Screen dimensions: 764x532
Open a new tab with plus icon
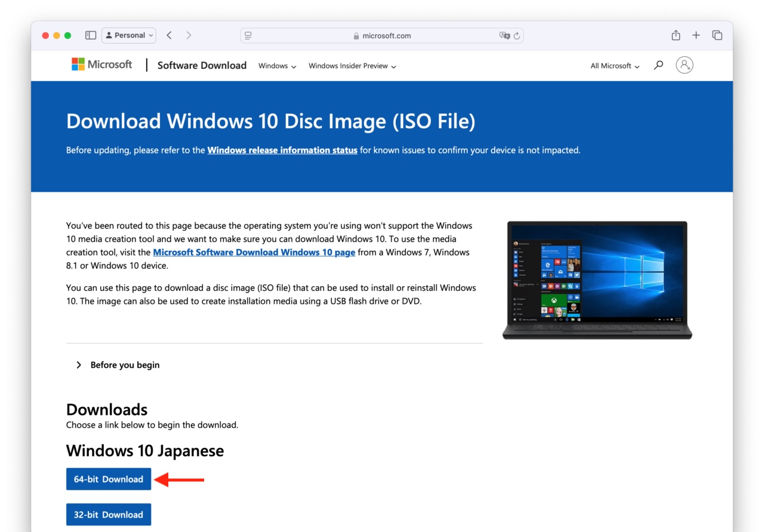tap(696, 35)
